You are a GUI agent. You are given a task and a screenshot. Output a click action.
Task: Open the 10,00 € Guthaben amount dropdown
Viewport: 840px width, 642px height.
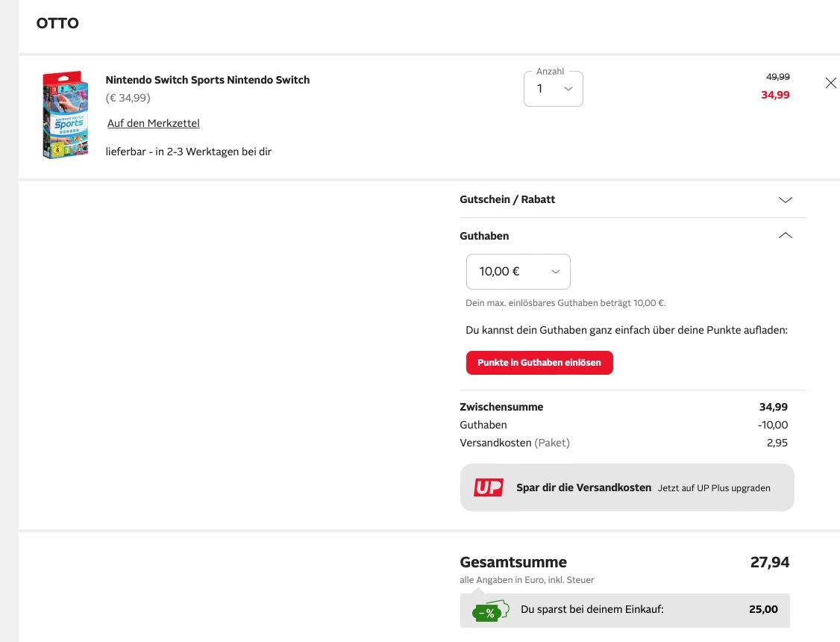point(518,272)
